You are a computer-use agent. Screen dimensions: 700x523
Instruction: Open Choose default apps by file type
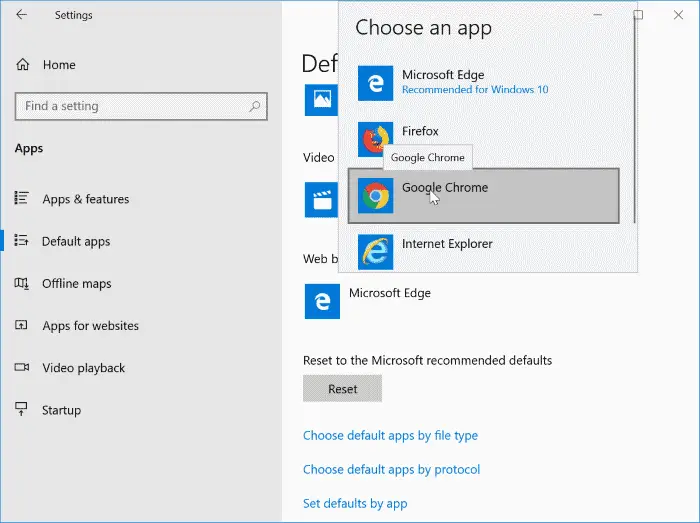click(390, 436)
